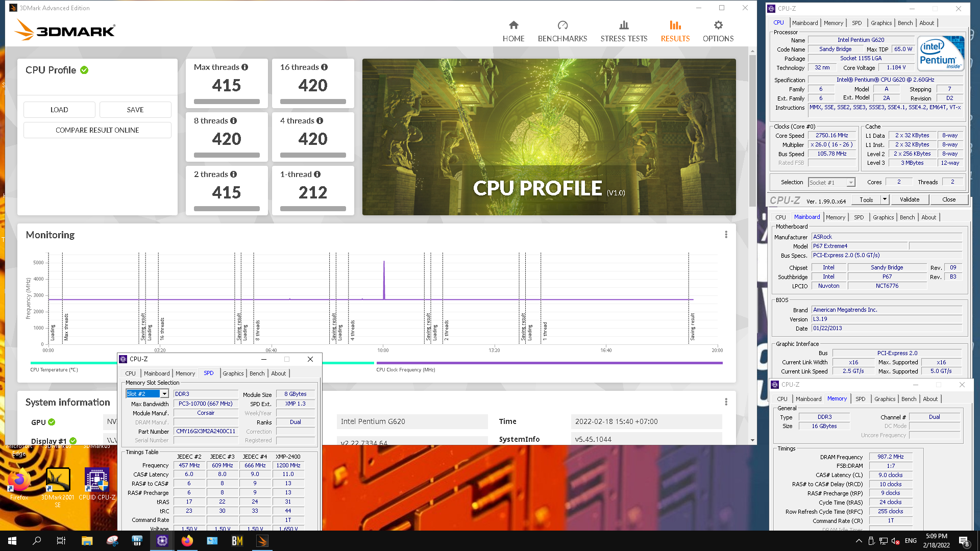
Task: Open the notification center with 8 alerts
Action: [964, 541]
